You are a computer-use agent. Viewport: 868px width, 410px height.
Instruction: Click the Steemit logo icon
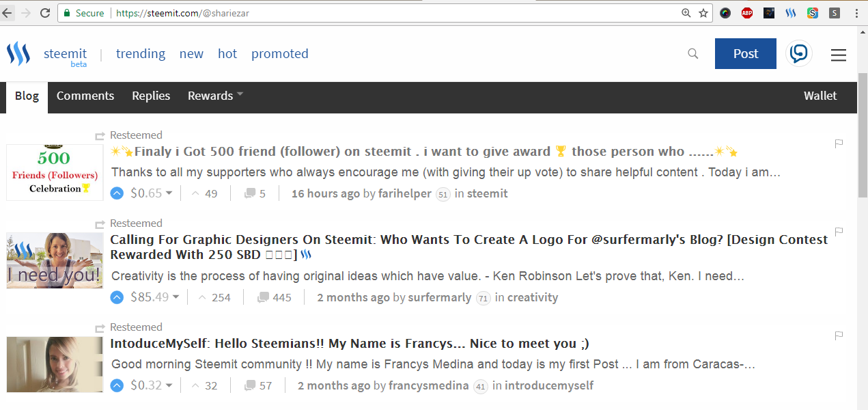point(18,54)
